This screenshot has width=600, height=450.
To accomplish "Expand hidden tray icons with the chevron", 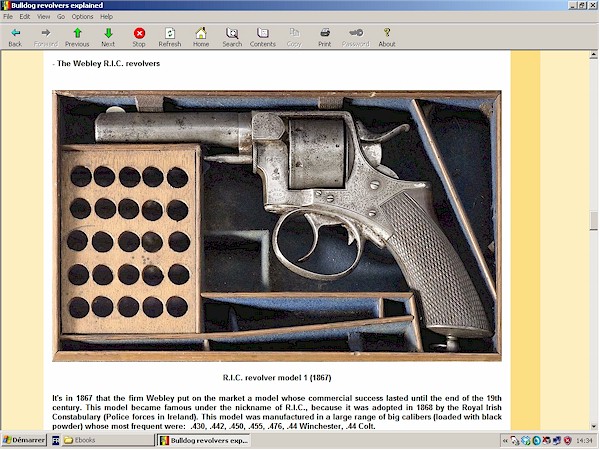I will click(505, 441).
